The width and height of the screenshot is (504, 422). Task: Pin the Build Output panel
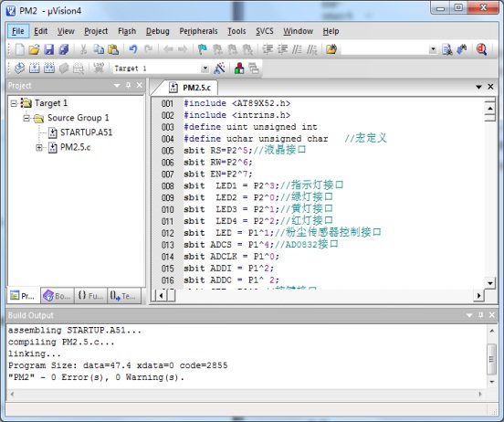coord(480,315)
